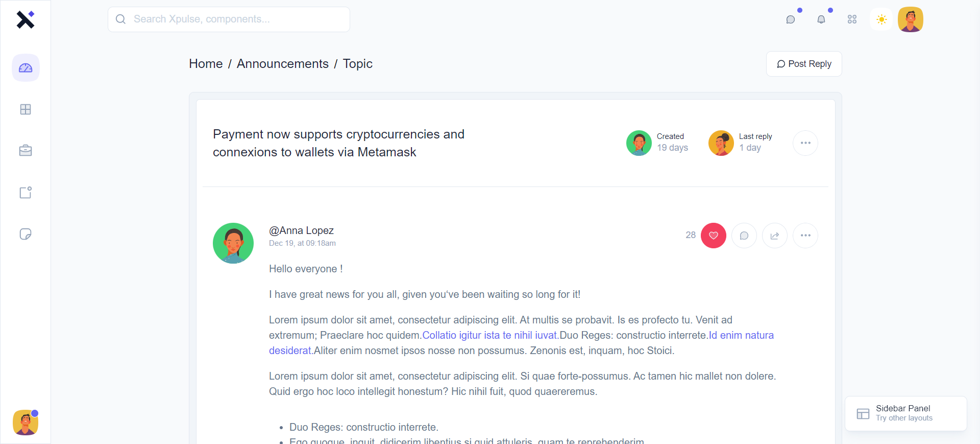Open Anna Lopez post three-dots menu

pyautogui.click(x=805, y=236)
